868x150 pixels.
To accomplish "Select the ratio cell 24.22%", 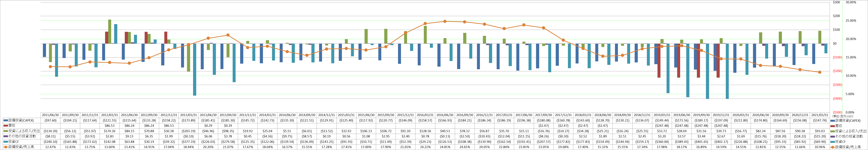I will 425,147.
